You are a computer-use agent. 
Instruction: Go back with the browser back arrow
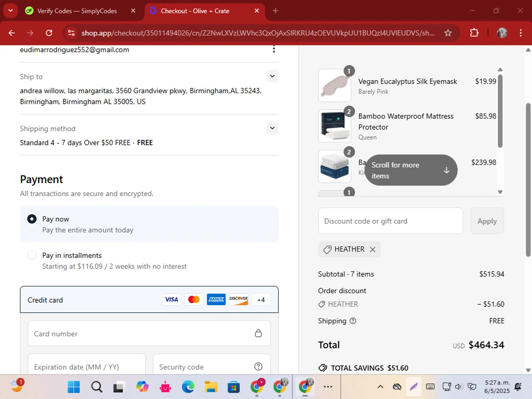tap(12, 33)
